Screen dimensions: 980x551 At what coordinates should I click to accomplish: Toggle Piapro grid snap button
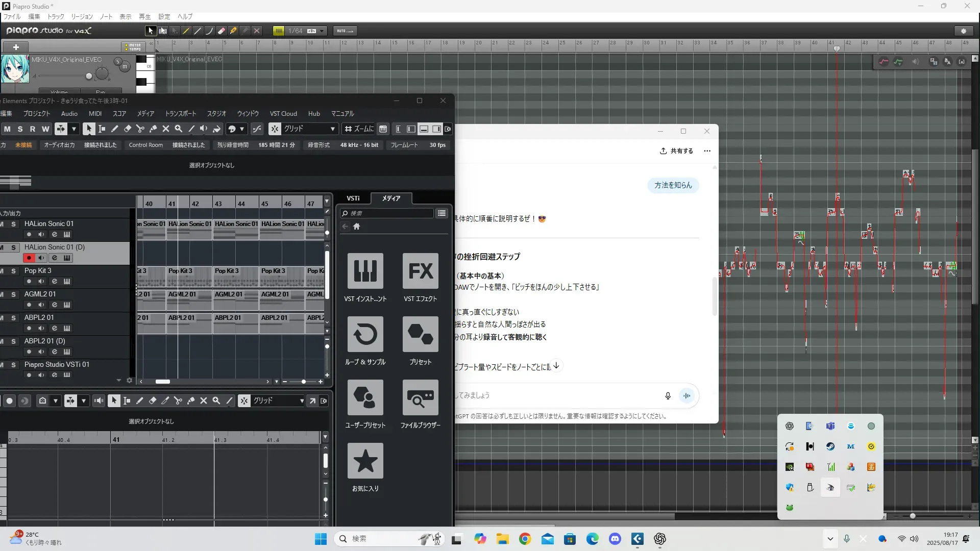click(x=279, y=31)
